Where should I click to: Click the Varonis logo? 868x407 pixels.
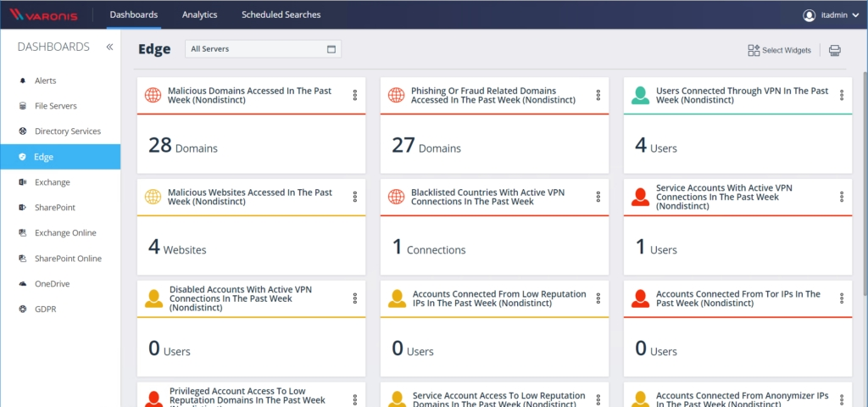pyautogui.click(x=49, y=14)
